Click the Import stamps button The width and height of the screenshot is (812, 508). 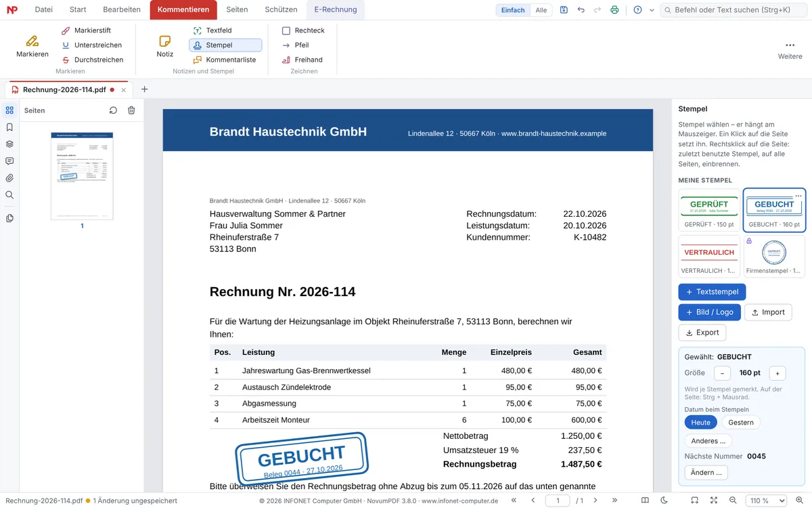768,312
